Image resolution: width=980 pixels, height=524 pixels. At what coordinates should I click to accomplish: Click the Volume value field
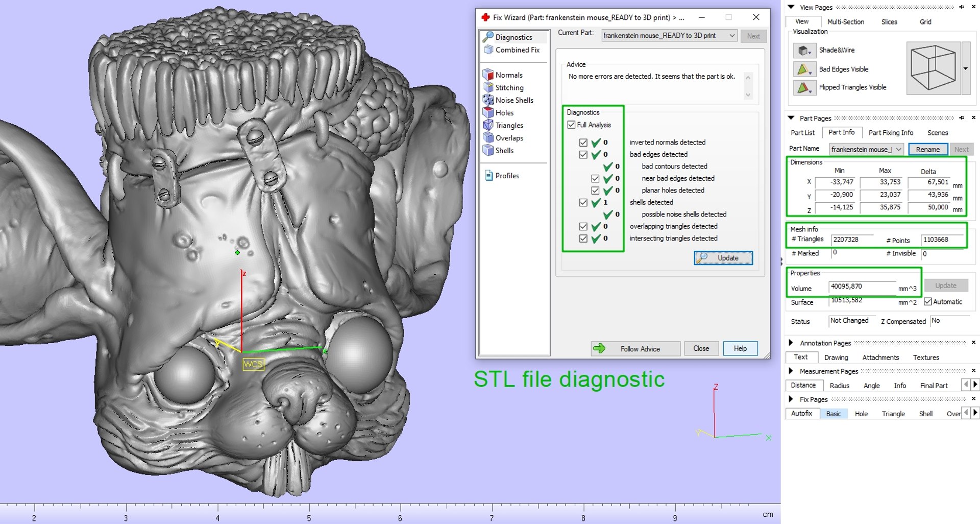tap(862, 287)
